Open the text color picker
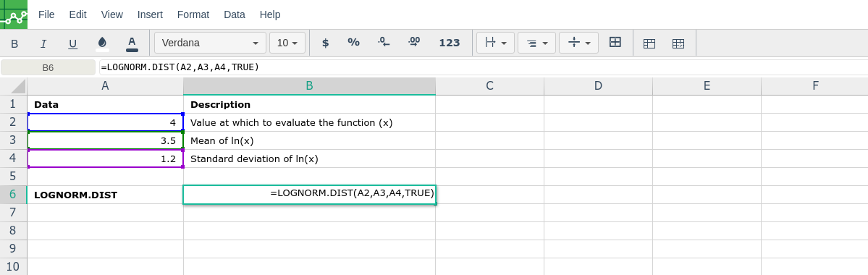Screen dimensions: 868x275 pyautogui.click(x=132, y=43)
